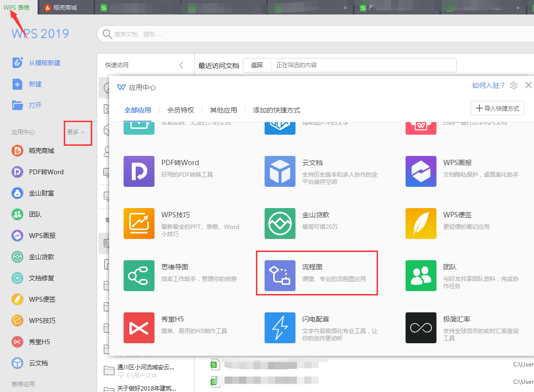Open the WPS技巧 orange chart icon
The image size is (534, 392).
tap(139, 224)
